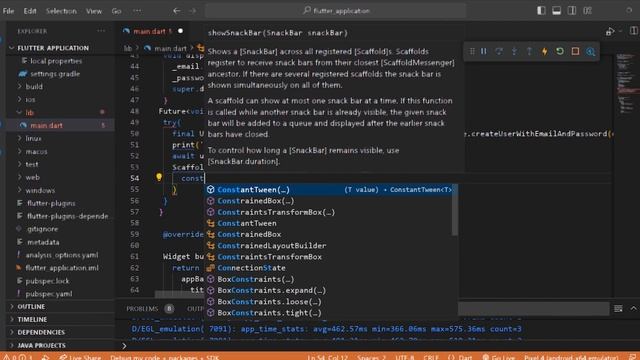The image size is (640, 360).
Task: Toggle the primary side bar layout icon
Action: (x=541, y=11)
